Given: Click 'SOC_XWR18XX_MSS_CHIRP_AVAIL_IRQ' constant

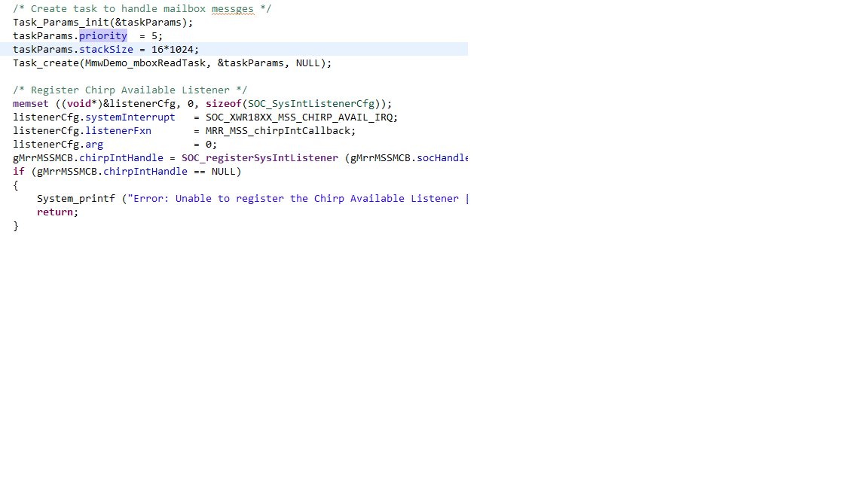Looking at the screenshot, I should pos(299,117).
